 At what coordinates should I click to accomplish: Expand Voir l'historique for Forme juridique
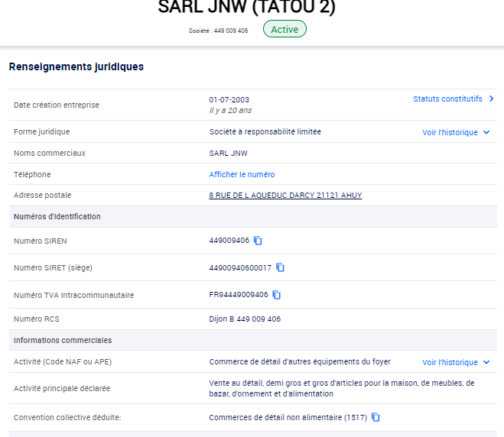tap(450, 132)
